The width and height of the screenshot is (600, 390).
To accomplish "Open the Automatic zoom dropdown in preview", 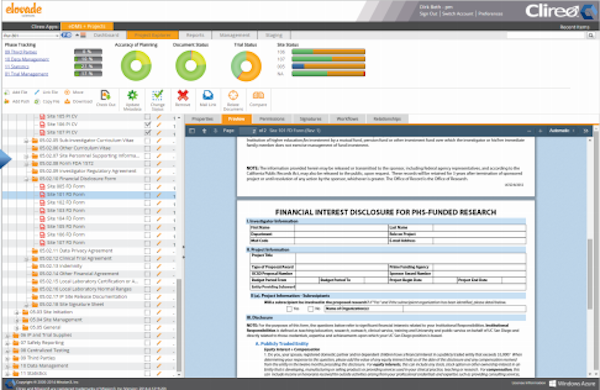I will click(562, 131).
